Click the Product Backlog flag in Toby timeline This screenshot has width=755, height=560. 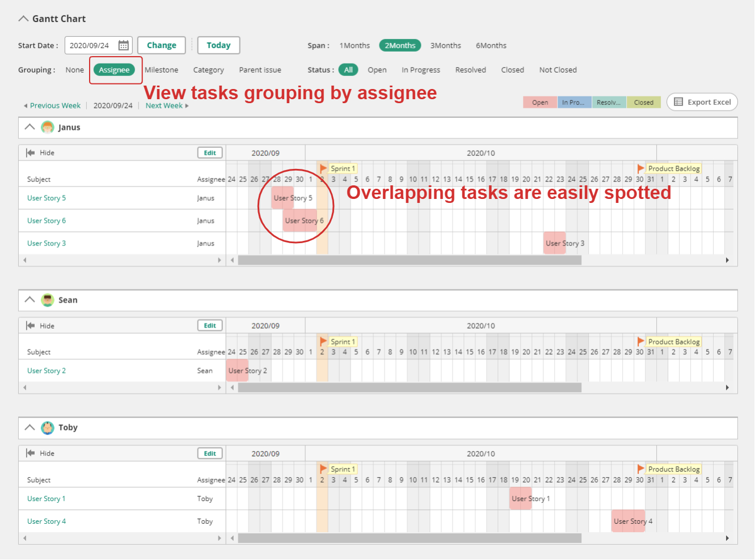[x=640, y=469]
